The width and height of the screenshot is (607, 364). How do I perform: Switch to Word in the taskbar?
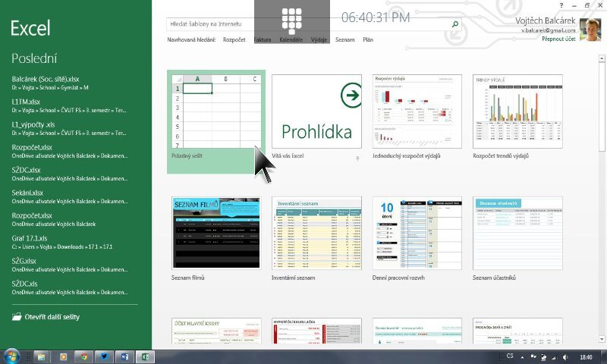coord(124,356)
